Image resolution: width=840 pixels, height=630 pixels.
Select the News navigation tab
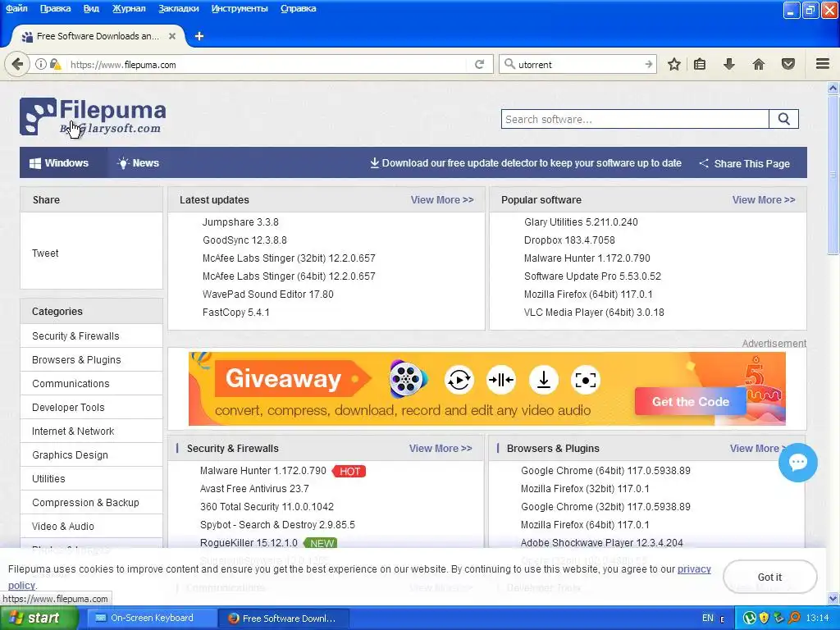coord(138,163)
